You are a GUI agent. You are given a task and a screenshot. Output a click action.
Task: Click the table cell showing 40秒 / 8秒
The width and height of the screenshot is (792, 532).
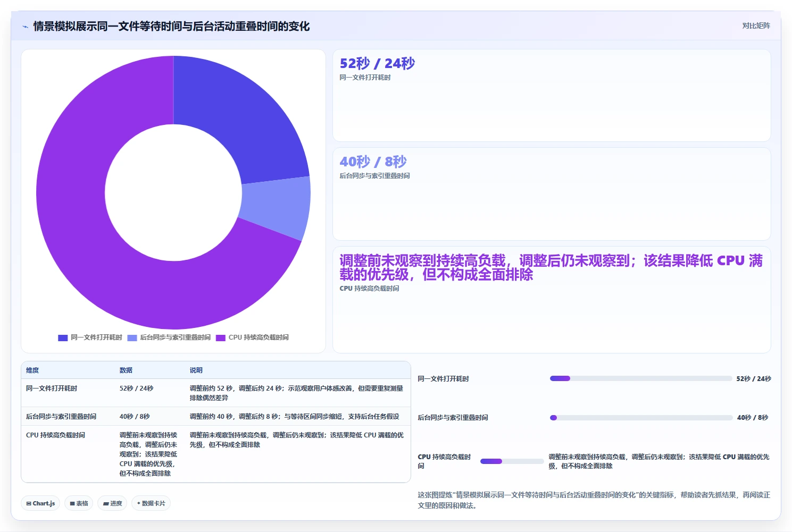(135, 417)
